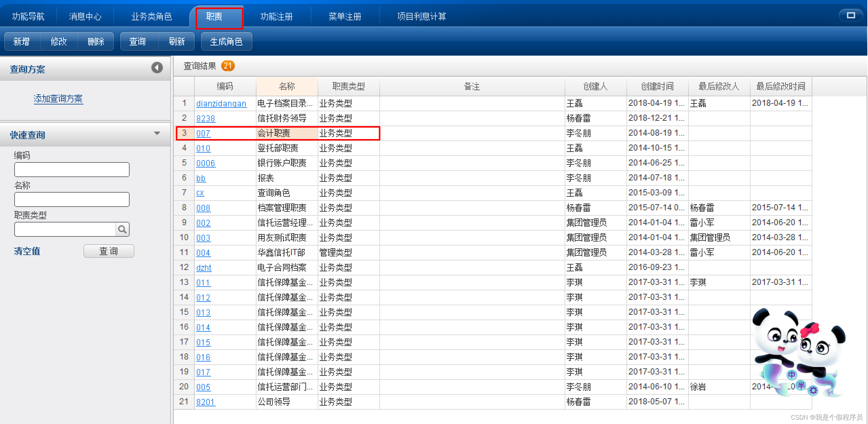Screen dimensions: 868x424
Task: Open the 项目利息计算 tab
Action: 421,16
